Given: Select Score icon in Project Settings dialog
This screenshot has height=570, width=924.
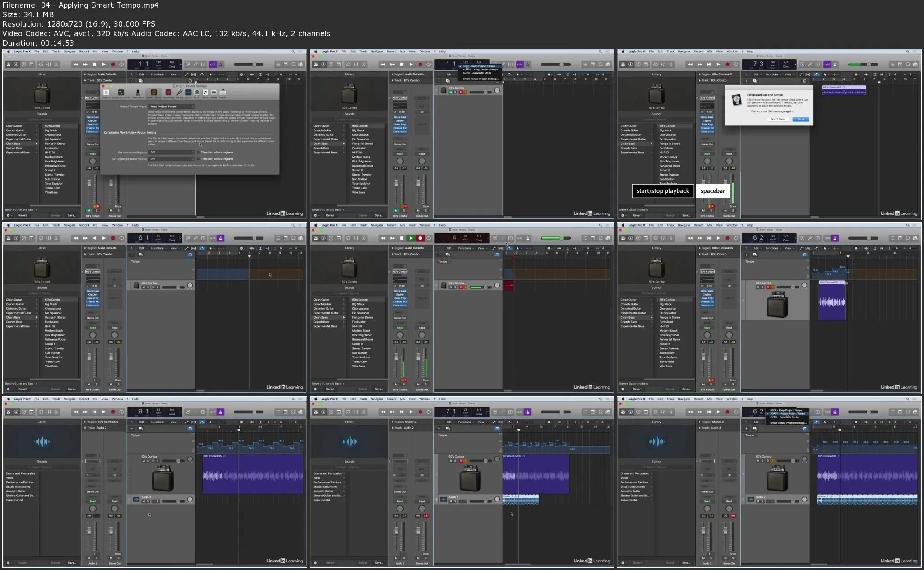Looking at the screenshot, I should 205,93.
